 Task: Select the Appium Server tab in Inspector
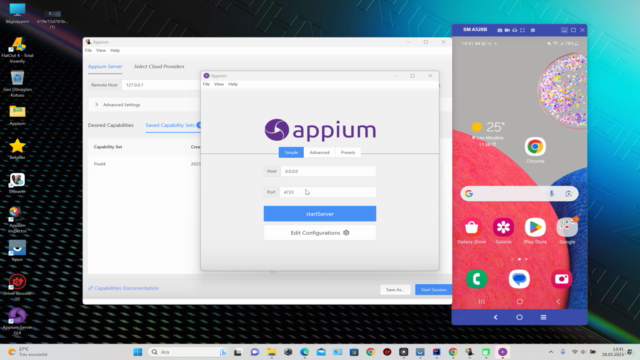click(x=105, y=67)
